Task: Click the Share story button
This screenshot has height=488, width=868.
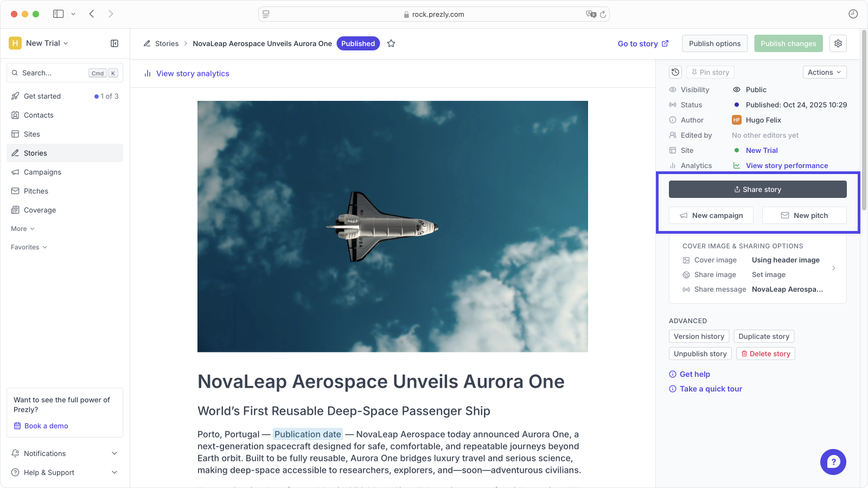Action: [x=757, y=189]
